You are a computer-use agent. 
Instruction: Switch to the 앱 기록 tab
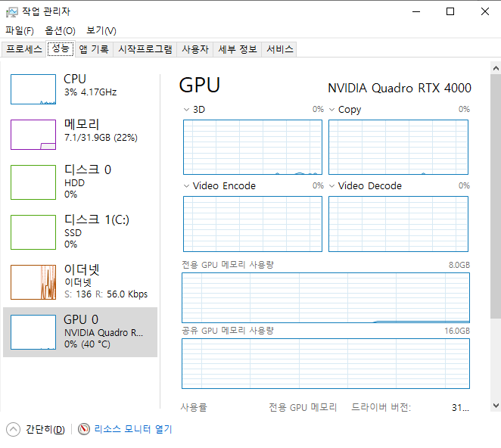(94, 49)
